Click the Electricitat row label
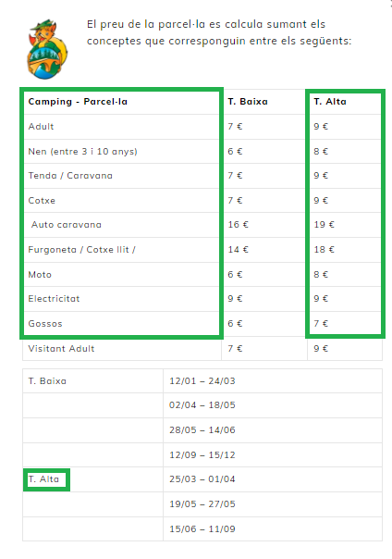Screen dimensions: 392x559 (54, 299)
